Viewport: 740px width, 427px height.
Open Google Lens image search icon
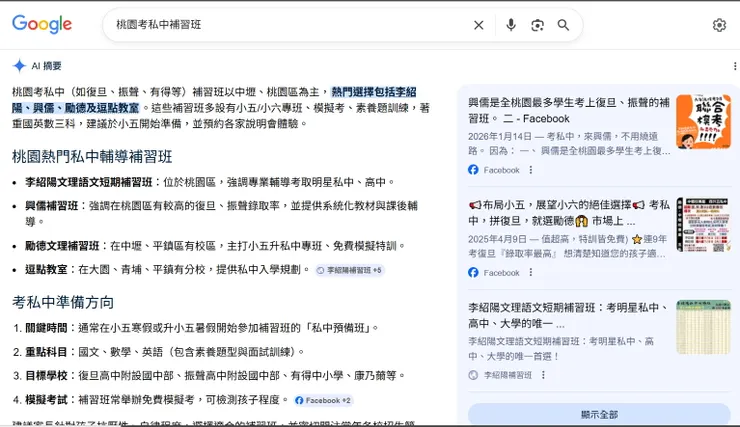click(x=537, y=25)
